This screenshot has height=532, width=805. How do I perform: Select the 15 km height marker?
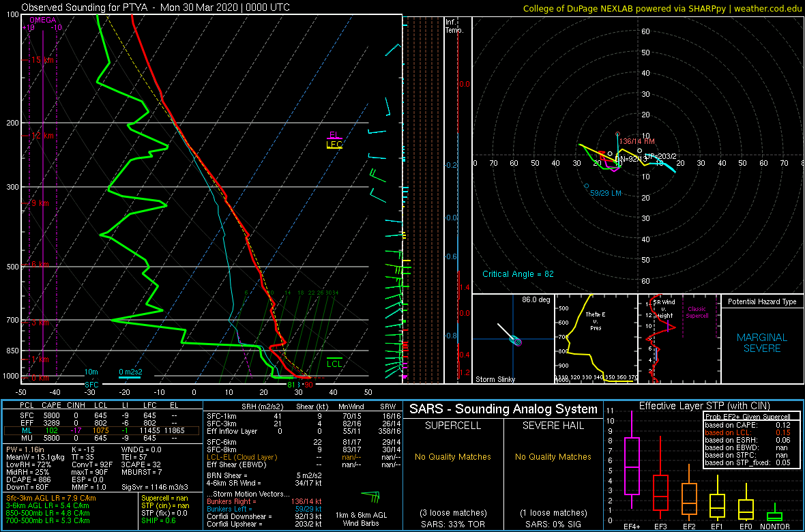tap(38, 60)
